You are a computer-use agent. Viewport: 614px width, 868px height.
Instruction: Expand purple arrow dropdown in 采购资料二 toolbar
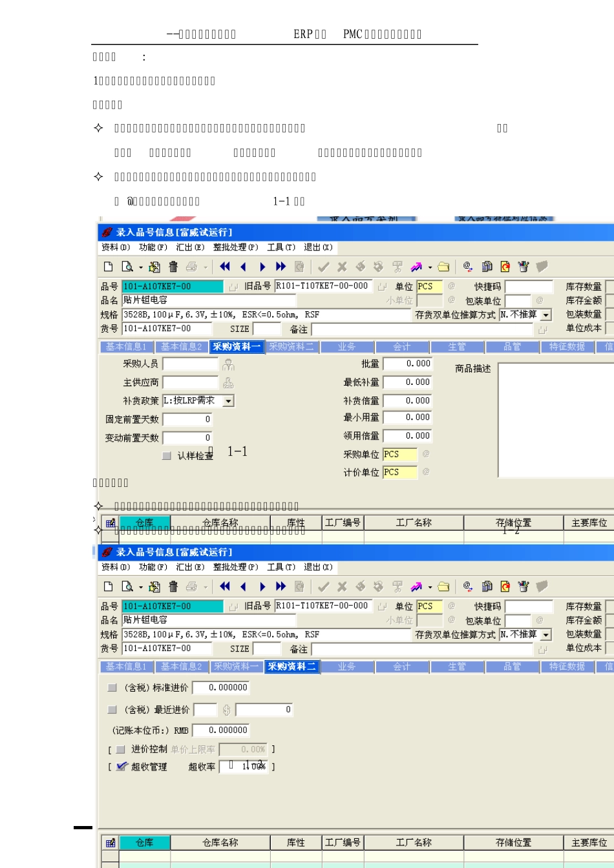[x=430, y=587]
